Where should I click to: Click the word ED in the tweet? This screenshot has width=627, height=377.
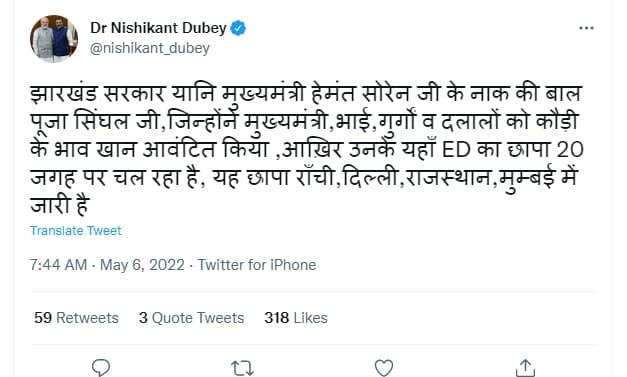pyautogui.click(x=456, y=150)
